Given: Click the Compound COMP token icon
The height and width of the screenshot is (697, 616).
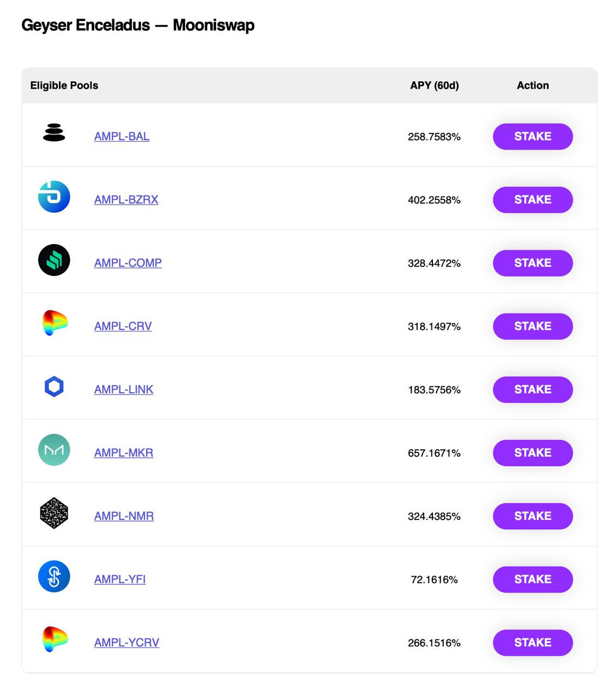Looking at the screenshot, I should (54, 260).
